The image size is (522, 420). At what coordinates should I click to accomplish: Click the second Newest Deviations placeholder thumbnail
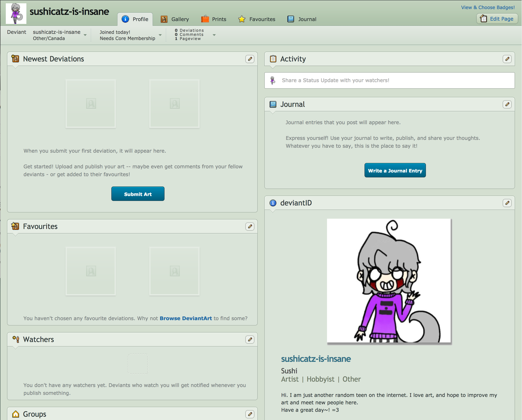(x=175, y=104)
